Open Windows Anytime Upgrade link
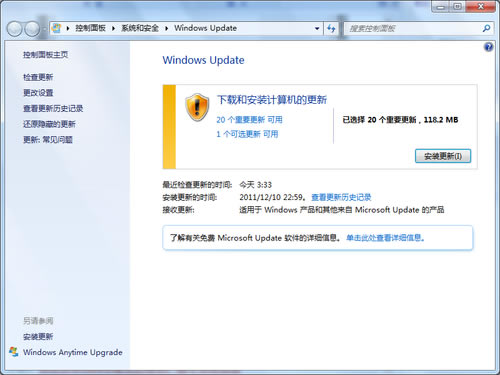500x375 pixels. point(73,352)
